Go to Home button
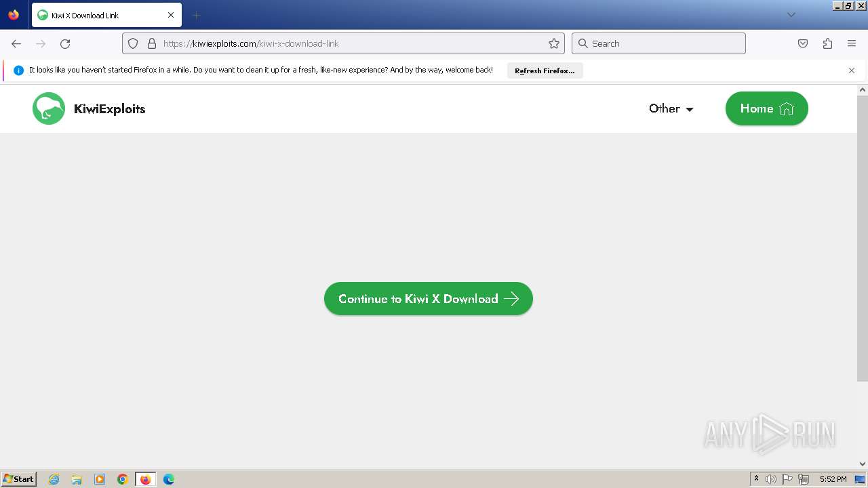Screen dimensions: 868x488 pyautogui.click(x=767, y=108)
